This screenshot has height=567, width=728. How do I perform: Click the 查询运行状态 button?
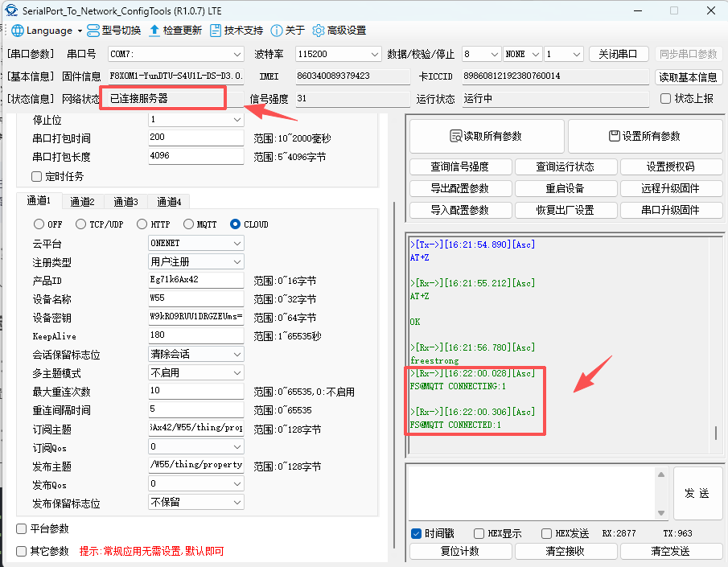coord(566,166)
